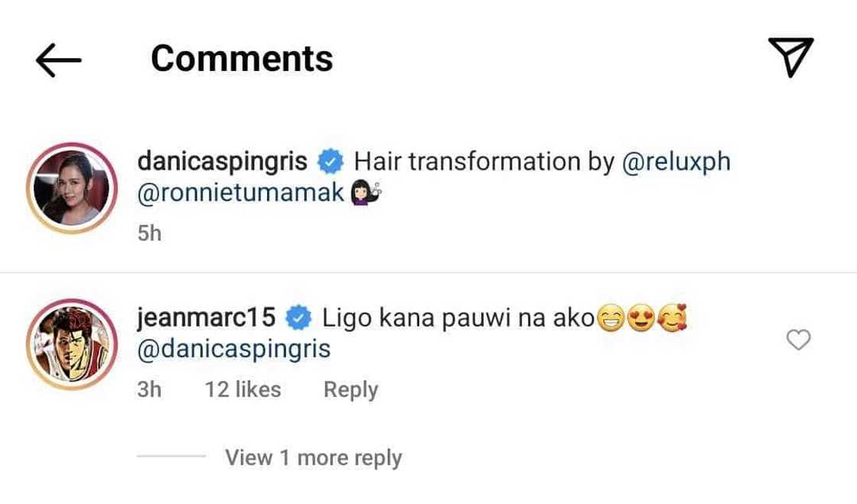
Task: Expand View 1 more reply
Action: (x=313, y=457)
